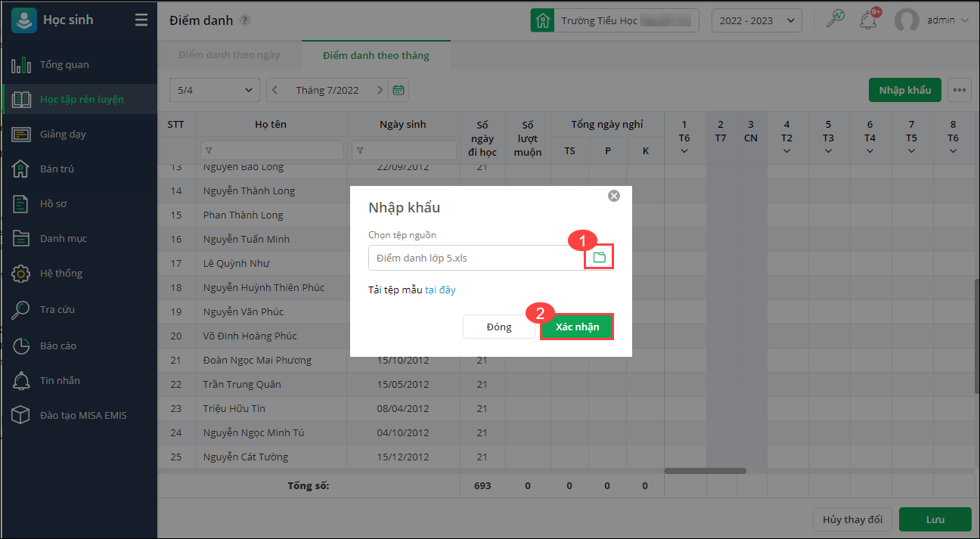Switch to Điểm danh theo ngày tab

[229, 55]
